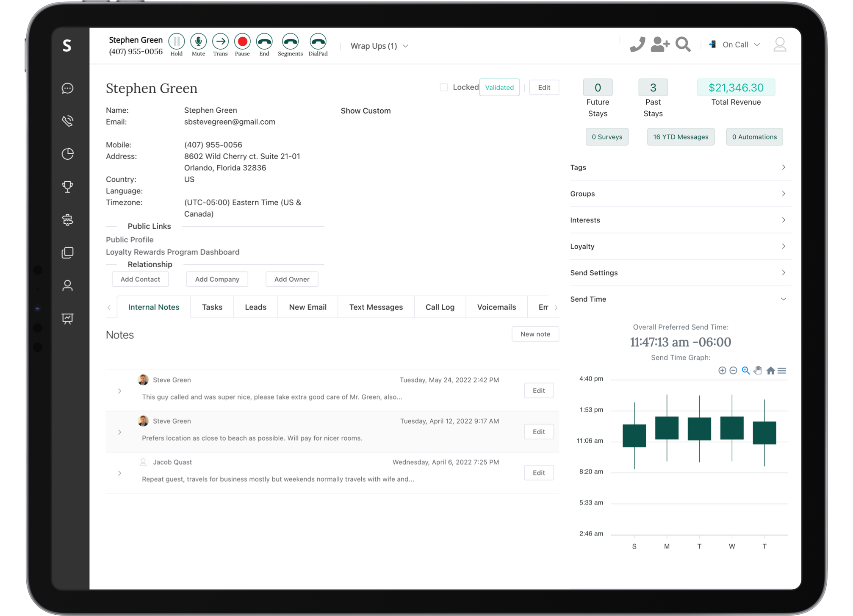Viewport: 853px width, 616px height.
Task: Click the New note button
Action: click(535, 334)
